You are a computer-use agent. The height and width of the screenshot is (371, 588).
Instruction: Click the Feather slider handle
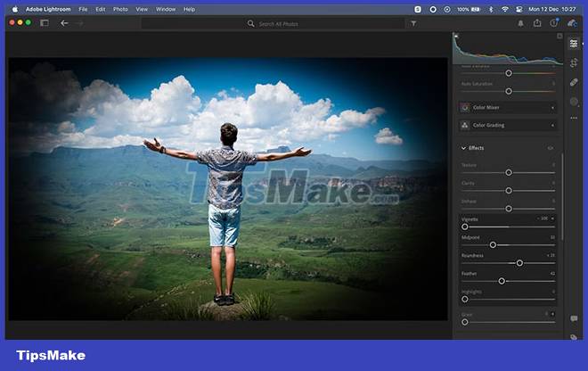tap(502, 281)
